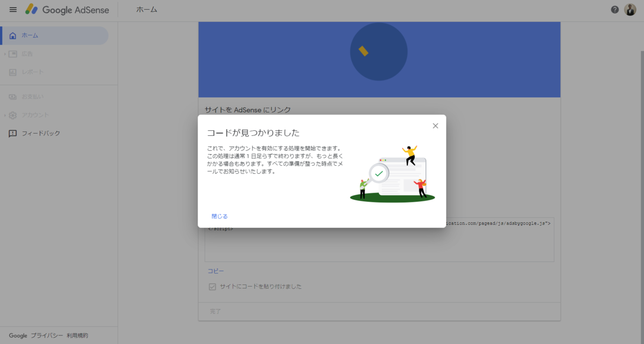Open the 利用規約 footer link

coord(77,335)
